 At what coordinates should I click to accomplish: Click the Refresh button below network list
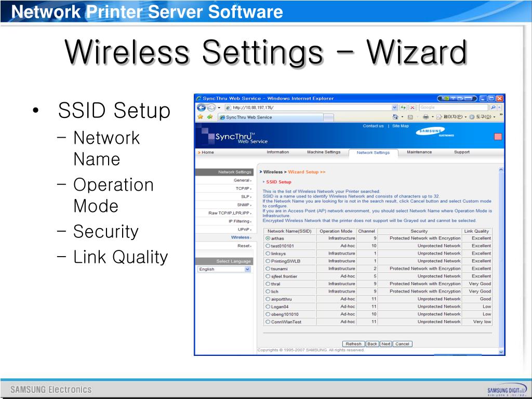[353, 344]
